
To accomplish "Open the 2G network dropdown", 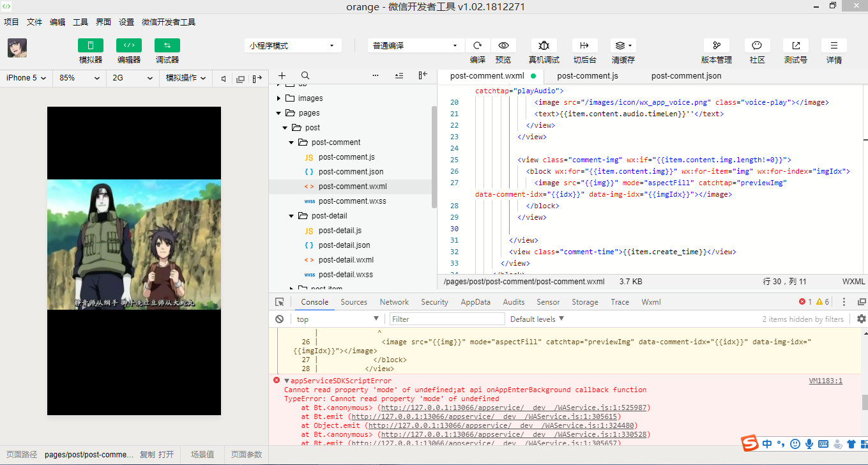I will click(132, 78).
